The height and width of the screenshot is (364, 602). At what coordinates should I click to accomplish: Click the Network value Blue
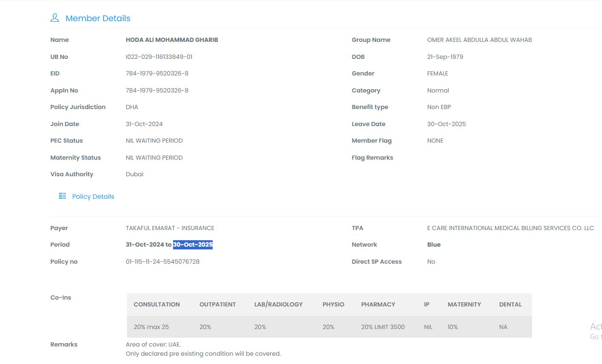click(x=434, y=245)
